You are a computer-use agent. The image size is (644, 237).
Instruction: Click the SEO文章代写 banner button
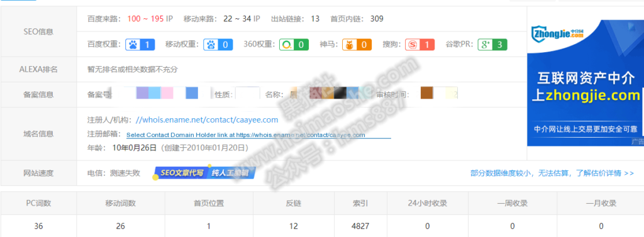click(x=181, y=173)
